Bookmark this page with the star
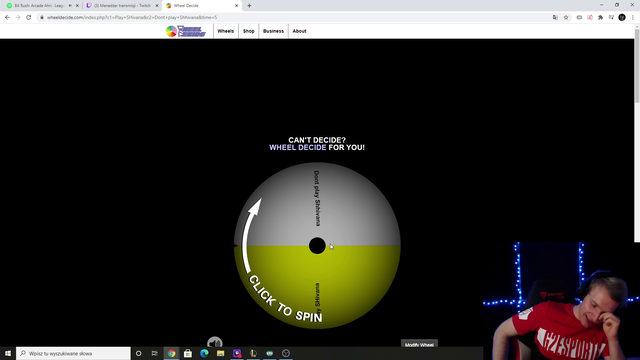Image resolution: width=640 pixels, height=360 pixels. tap(566, 18)
